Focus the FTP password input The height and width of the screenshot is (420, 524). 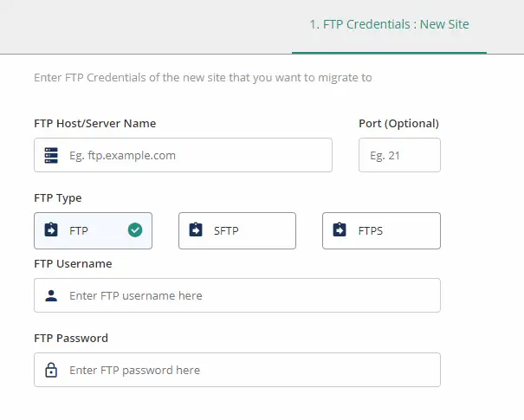[x=237, y=370]
